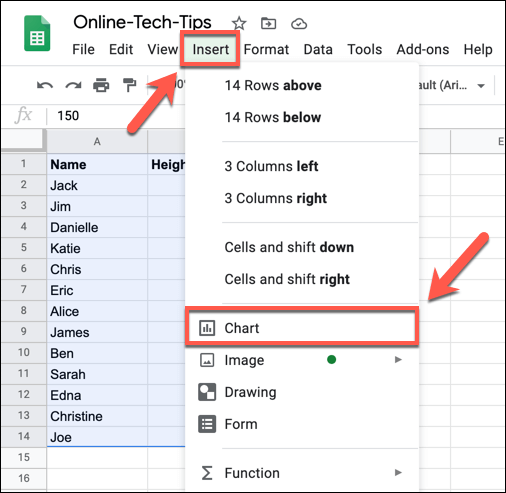This screenshot has width=506, height=493.
Task: Click the Height header cell
Action: pyautogui.click(x=167, y=164)
